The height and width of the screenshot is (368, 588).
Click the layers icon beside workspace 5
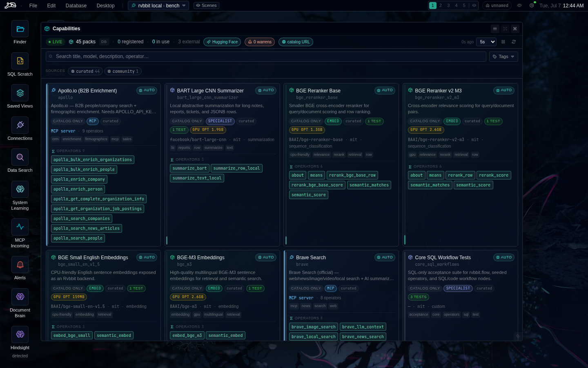click(x=474, y=6)
